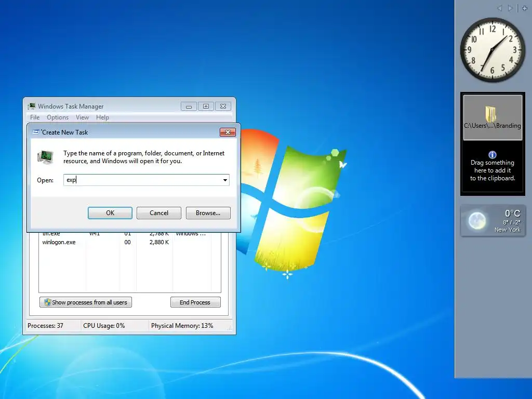Click End Process button
The image size is (532, 399).
pos(195,302)
